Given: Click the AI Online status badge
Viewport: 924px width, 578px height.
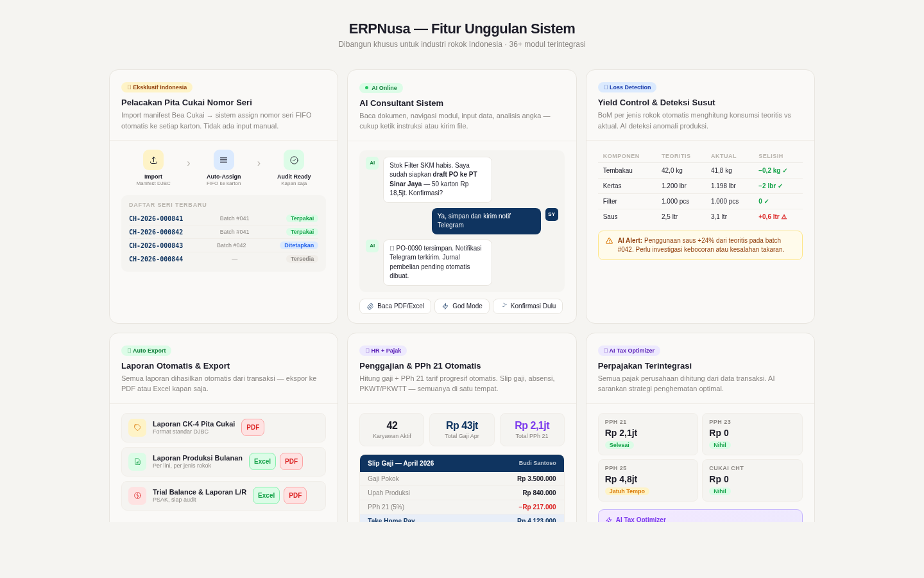Looking at the screenshot, I should (x=381, y=88).
